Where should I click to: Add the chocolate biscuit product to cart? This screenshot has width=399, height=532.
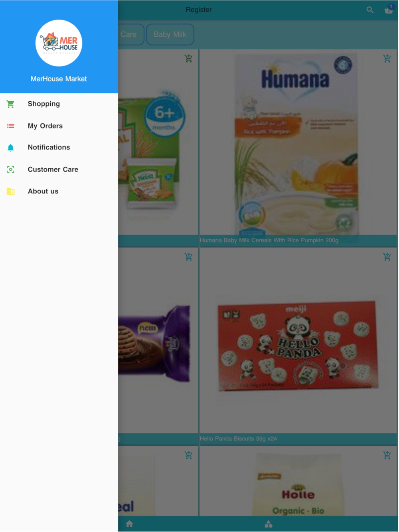click(189, 257)
